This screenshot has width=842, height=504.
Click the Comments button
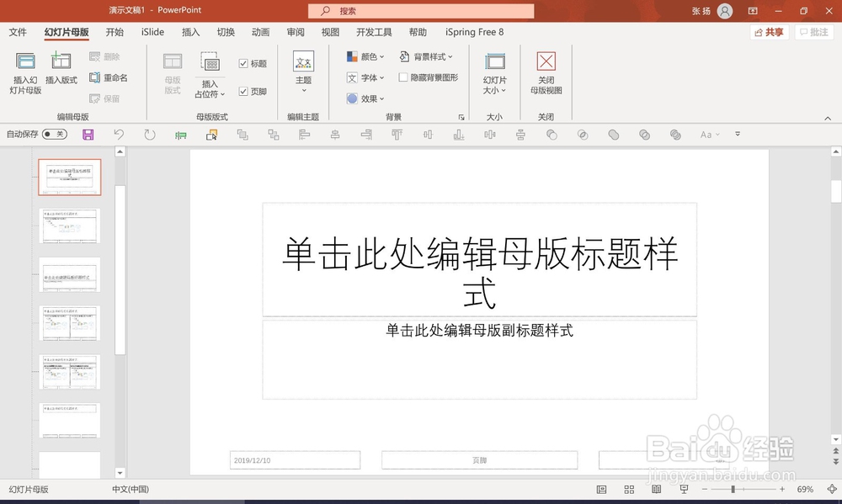(x=814, y=32)
